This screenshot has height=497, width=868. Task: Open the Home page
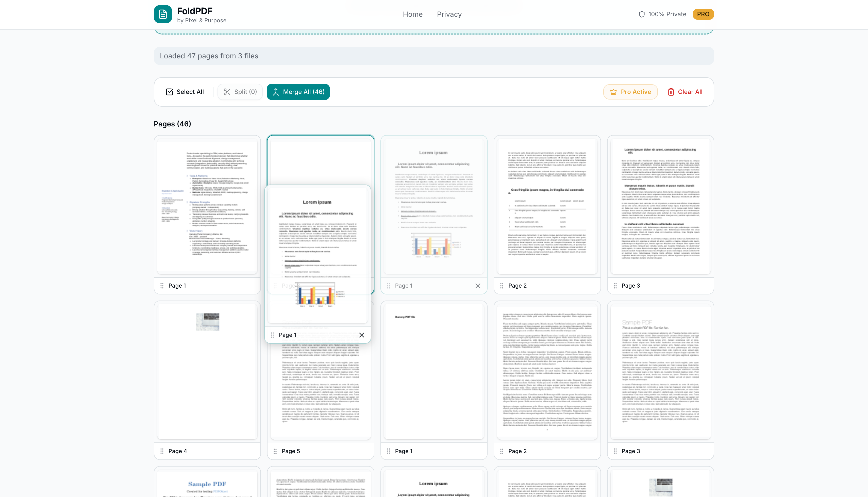click(412, 14)
